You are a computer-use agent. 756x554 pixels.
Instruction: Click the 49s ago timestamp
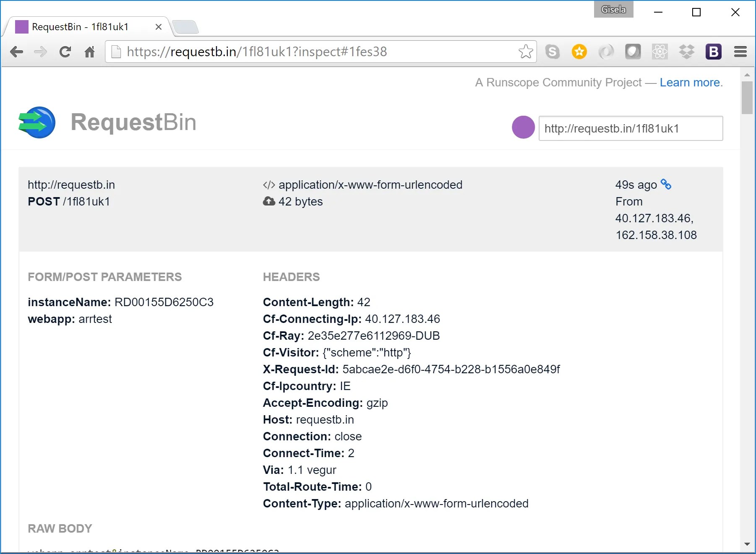point(636,185)
